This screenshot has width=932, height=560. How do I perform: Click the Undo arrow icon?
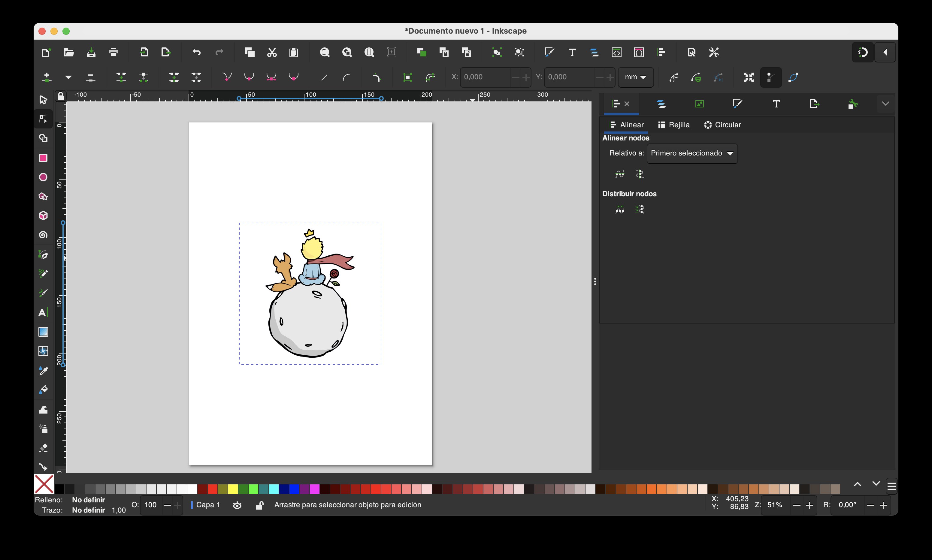[x=197, y=52]
